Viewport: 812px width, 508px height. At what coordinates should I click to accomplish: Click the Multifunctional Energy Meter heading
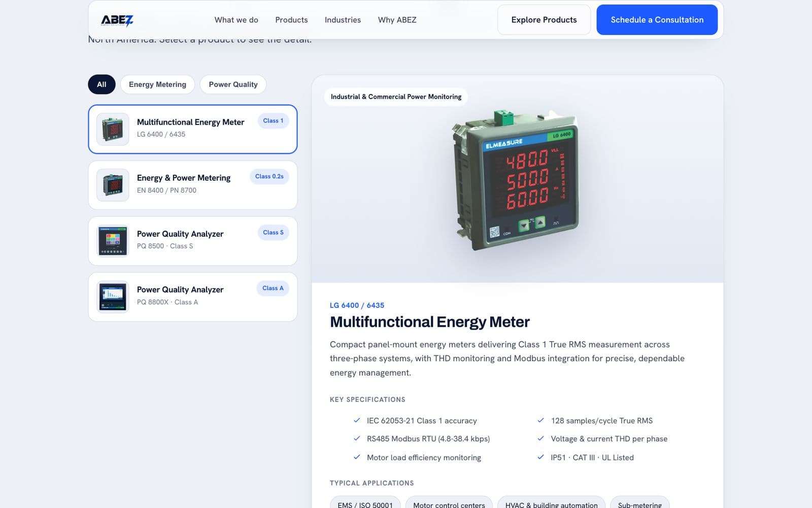[430, 322]
